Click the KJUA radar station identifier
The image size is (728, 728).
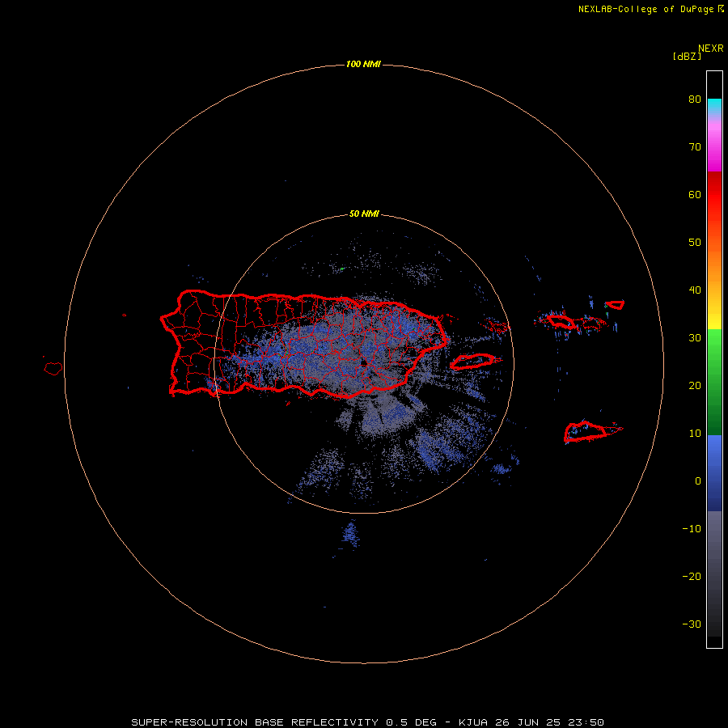(473, 722)
